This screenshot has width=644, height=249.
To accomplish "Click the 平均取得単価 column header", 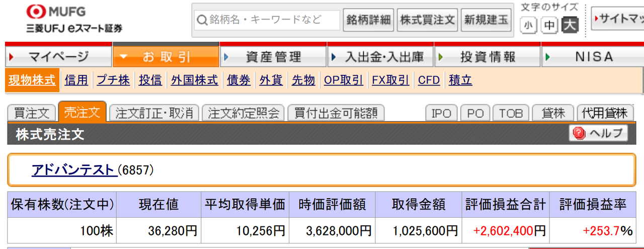I will point(245,205).
